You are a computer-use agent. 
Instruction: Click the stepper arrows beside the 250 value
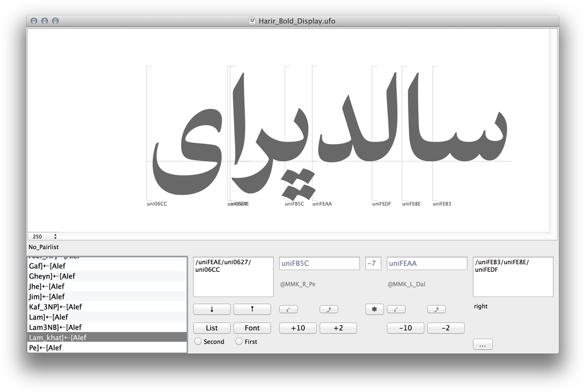pos(55,236)
